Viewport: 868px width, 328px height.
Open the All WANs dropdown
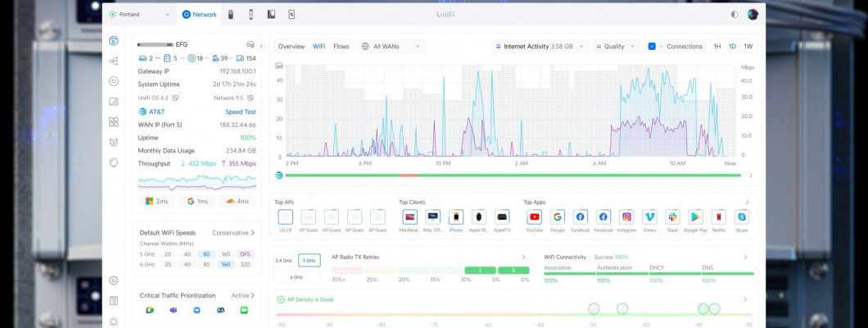coord(391,47)
